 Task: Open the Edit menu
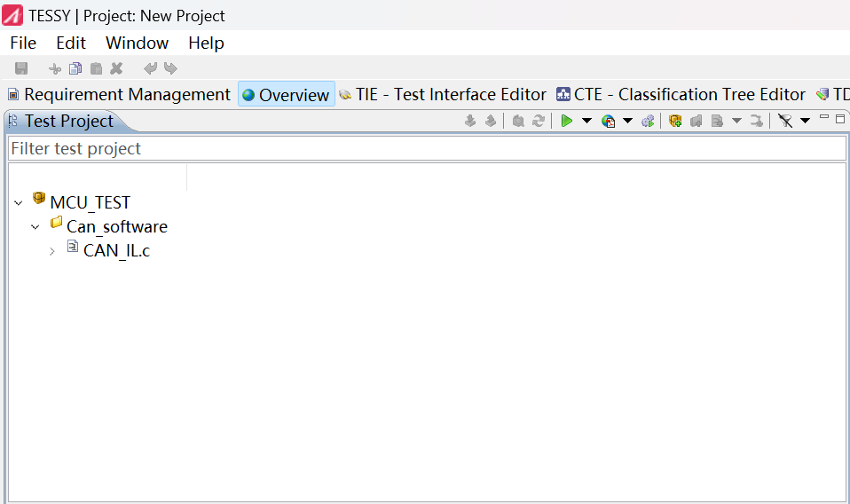point(71,43)
